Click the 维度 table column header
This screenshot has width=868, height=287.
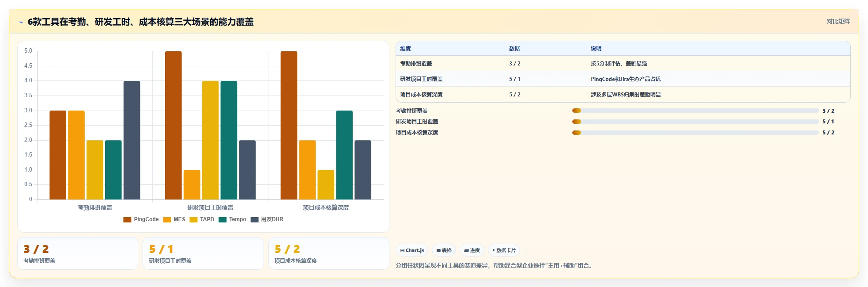405,49
